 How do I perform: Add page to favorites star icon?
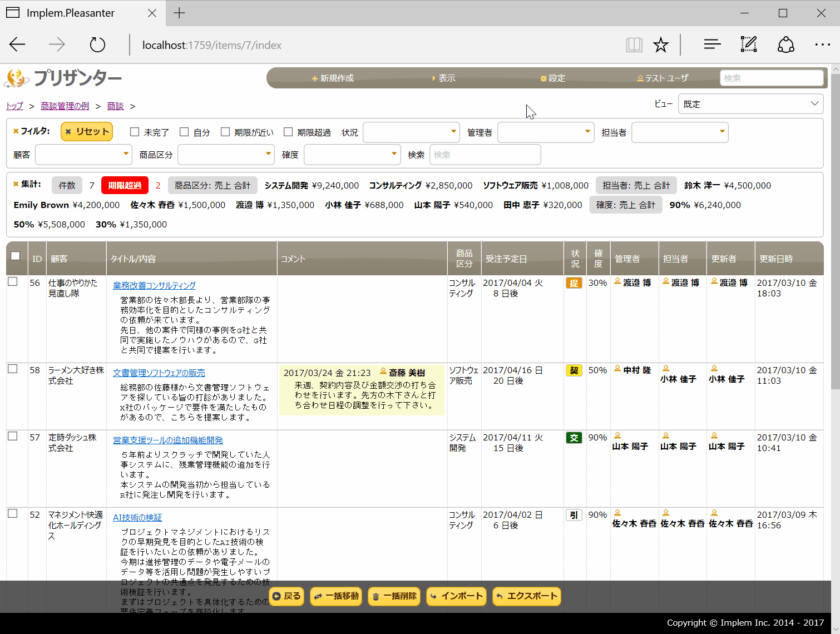coord(661,44)
